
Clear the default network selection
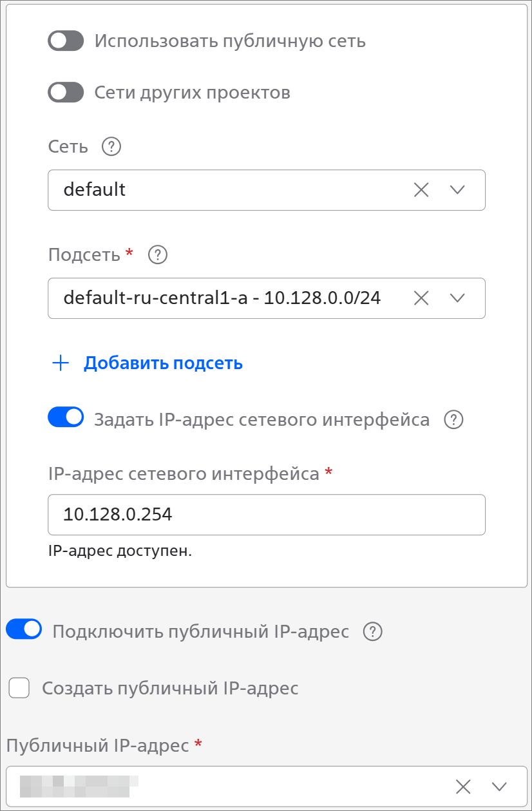coord(421,189)
